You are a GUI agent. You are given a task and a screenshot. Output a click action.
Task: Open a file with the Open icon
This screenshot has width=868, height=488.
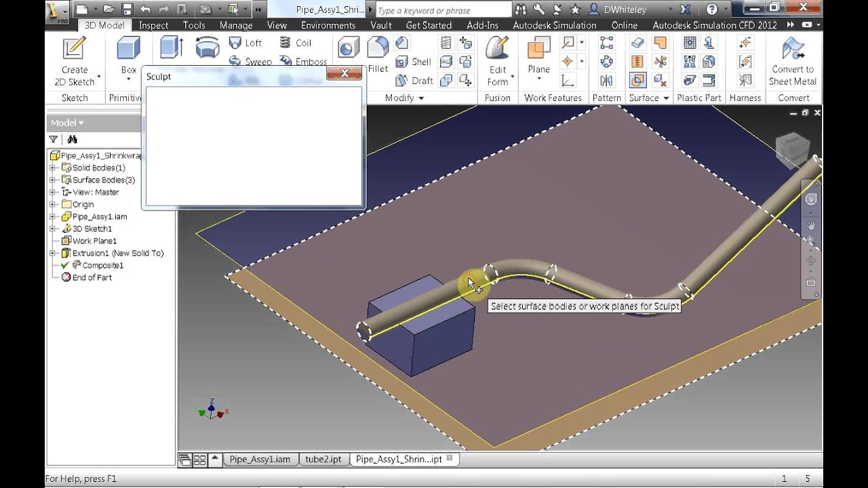pyautogui.click(x=108, y=9)
